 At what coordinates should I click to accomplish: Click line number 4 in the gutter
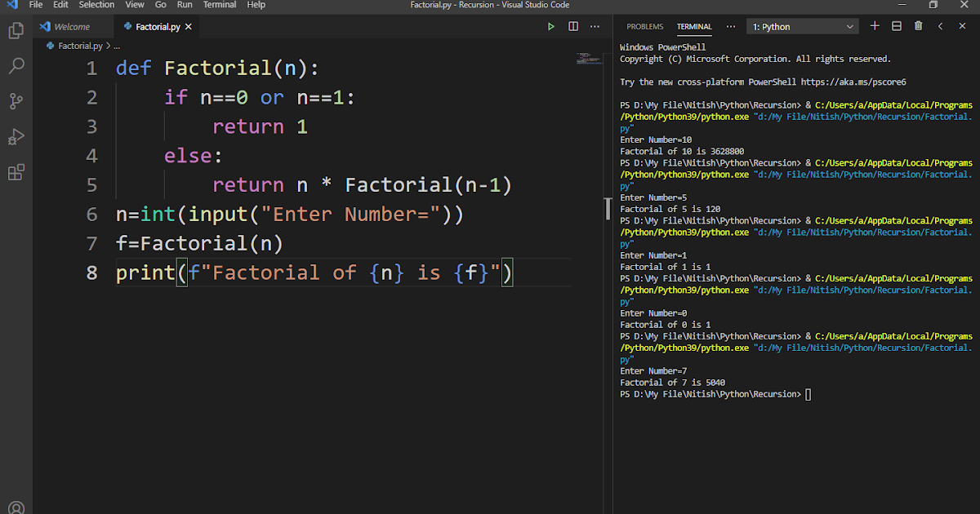click(x=91, y=156)
